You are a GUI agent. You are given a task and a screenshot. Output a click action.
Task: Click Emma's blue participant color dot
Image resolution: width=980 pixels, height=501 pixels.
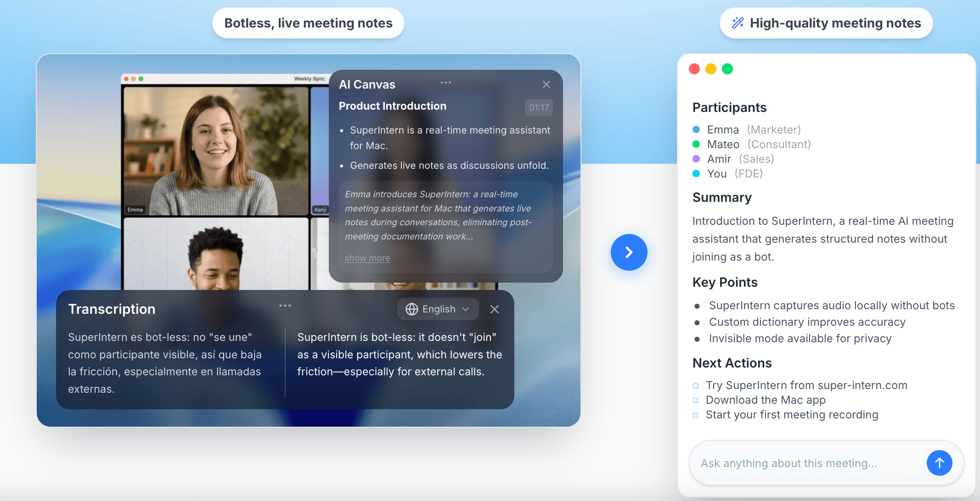tap(696, 129)
